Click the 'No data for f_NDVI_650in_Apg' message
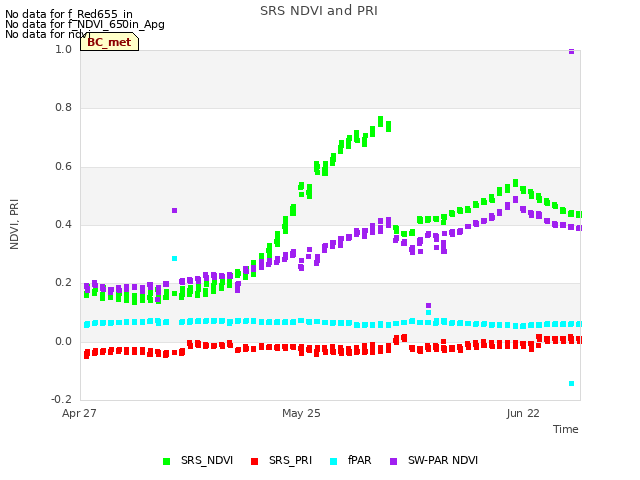Image resolution: width=640 pixels, height=480 pixels. [85, 24]
